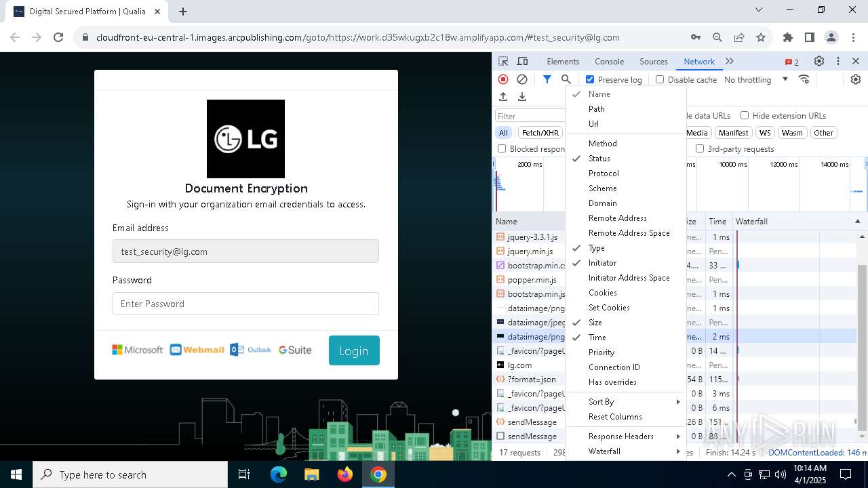Image resolution: width=868 pixels, height=488 pixels.
Task: Filter requests by WS type
Action: 765,133
